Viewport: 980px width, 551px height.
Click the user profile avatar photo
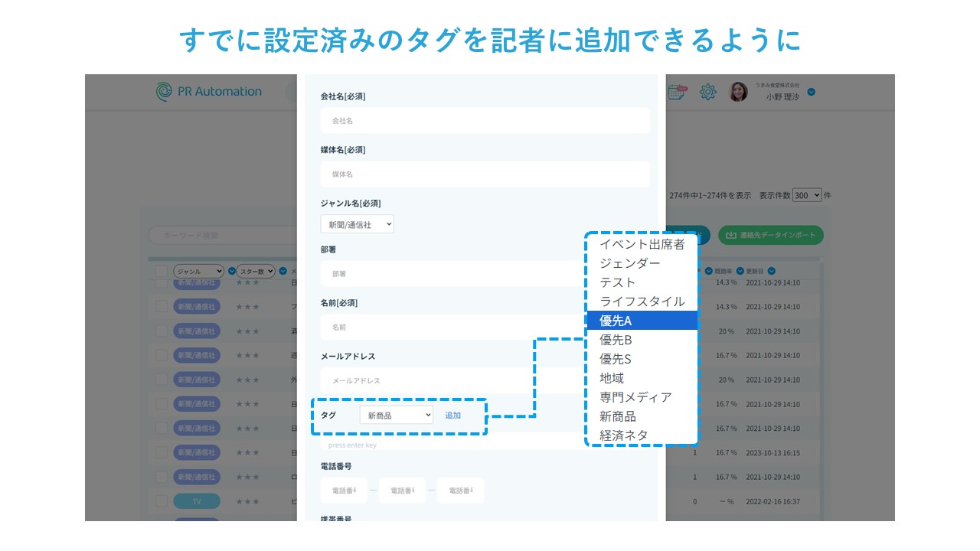coord(738,92)
